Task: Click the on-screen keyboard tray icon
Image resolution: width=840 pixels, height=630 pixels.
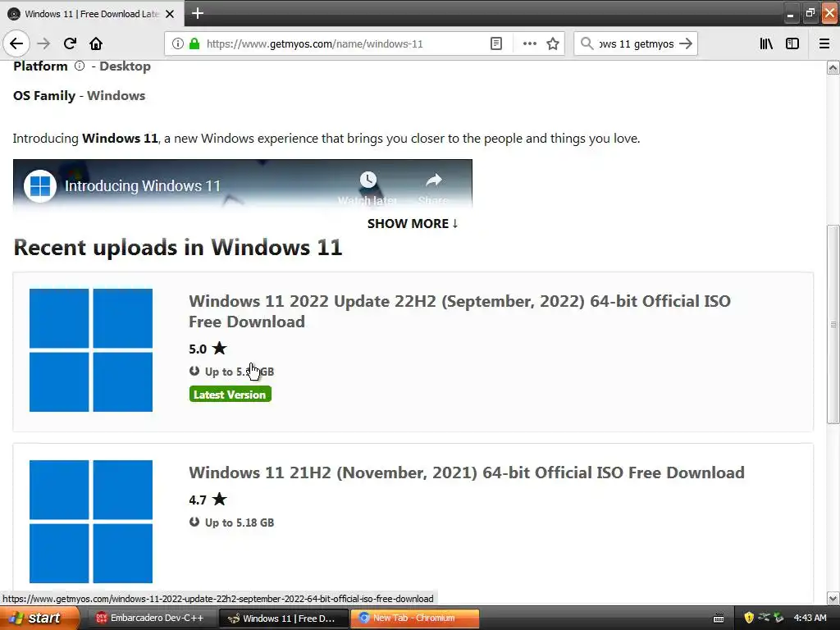Action: coord(719,619)
